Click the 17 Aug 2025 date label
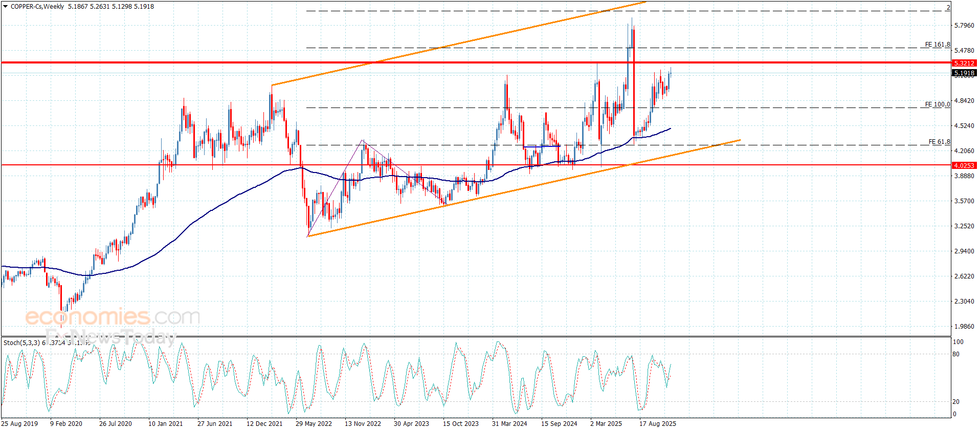 click(658, 423)
